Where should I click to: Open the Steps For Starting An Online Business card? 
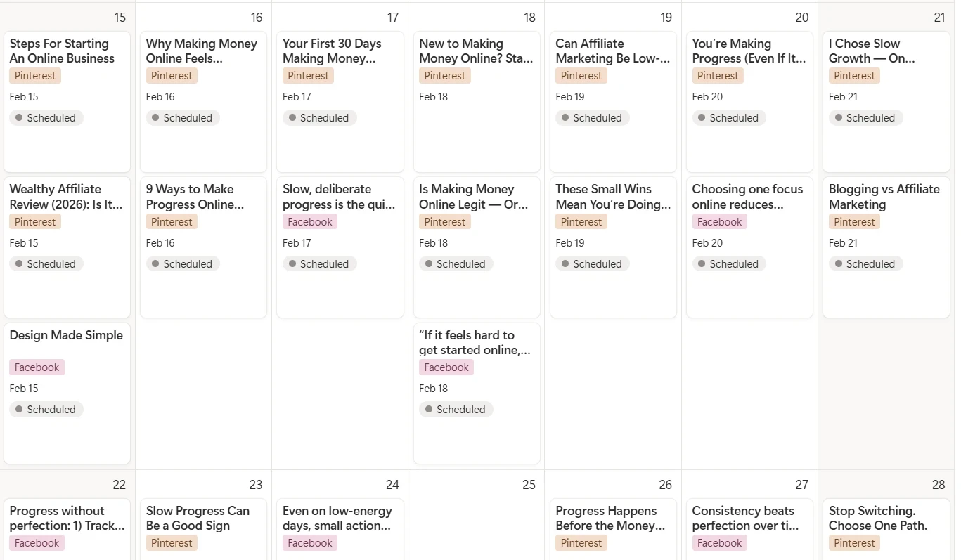[x=62, y=51]
